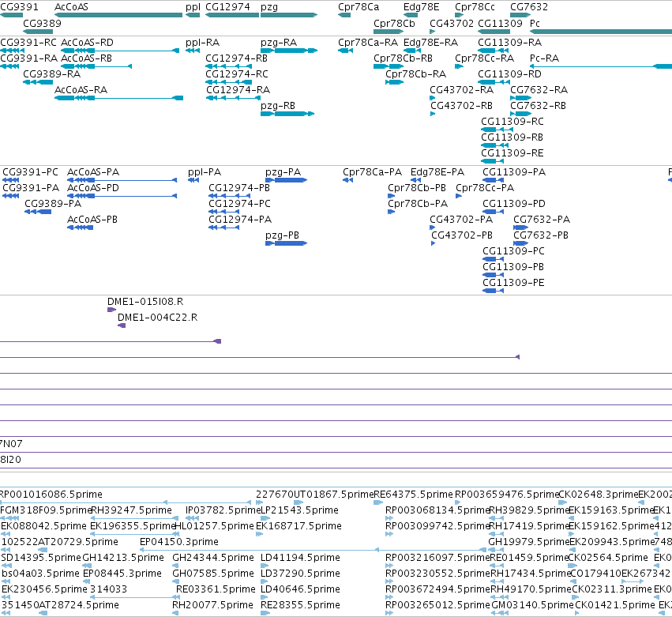The image size is (672, 617).
Task: Select the AcCoAS gene bar
Action: pyautogui.click(x=118, y=15)
